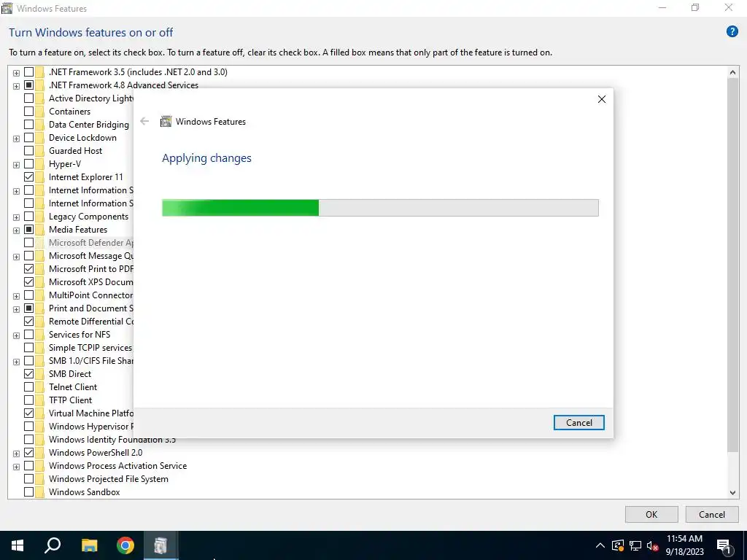Image resolution: width=747 pixels, height=560 pixels.
Task: Show hidden system tray icons
Action: pos(600,545)
